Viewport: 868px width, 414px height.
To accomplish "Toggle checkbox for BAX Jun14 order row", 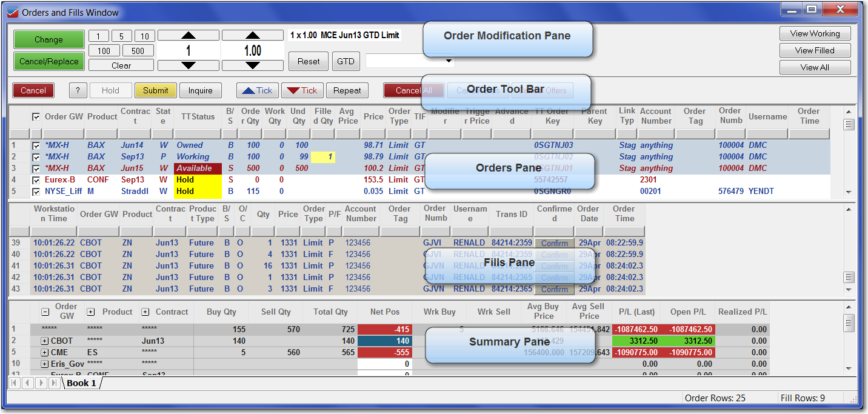I will click(x=36, y=145).
